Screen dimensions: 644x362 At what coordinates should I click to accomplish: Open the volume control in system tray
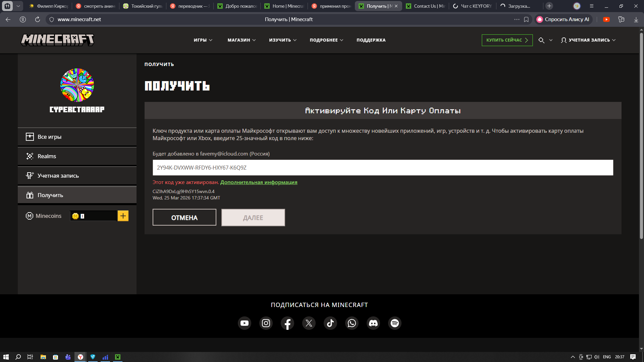point(597,357)
